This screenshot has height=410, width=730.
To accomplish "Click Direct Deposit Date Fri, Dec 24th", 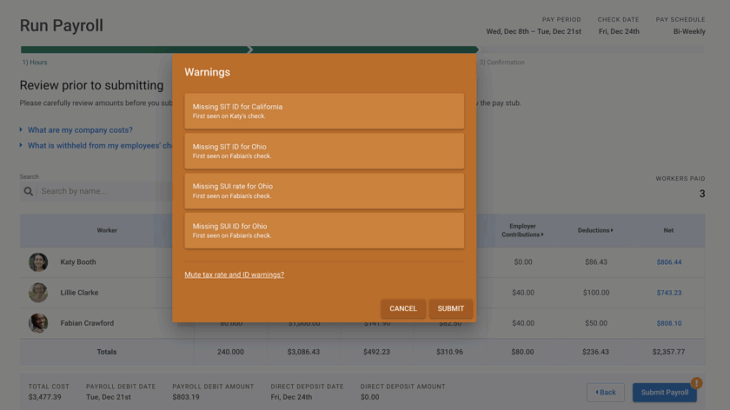I will click(x=291, y=397).
